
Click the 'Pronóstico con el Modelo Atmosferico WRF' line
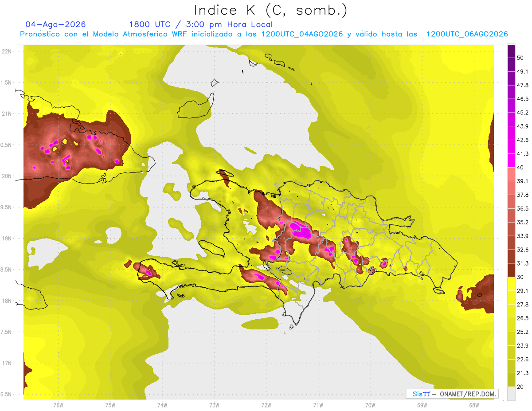tap(264, 34)
